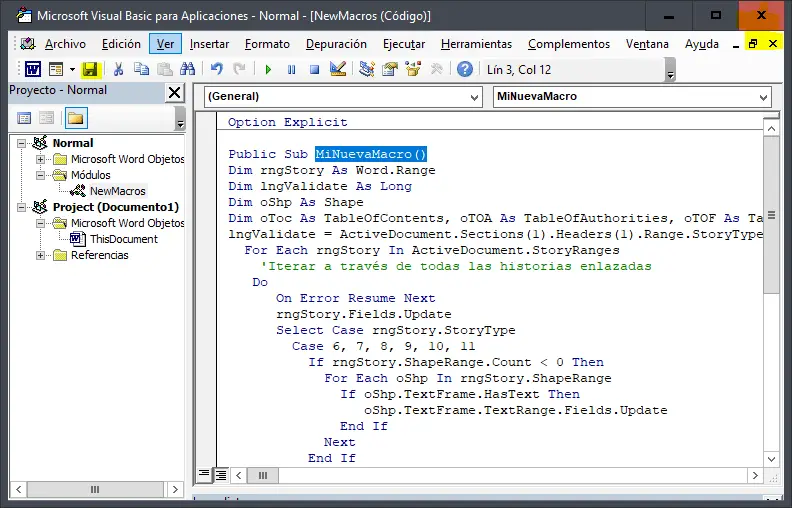Switch to Procedure View at the code window bottom
Screen dimensions: 792x508
point(204,475)
